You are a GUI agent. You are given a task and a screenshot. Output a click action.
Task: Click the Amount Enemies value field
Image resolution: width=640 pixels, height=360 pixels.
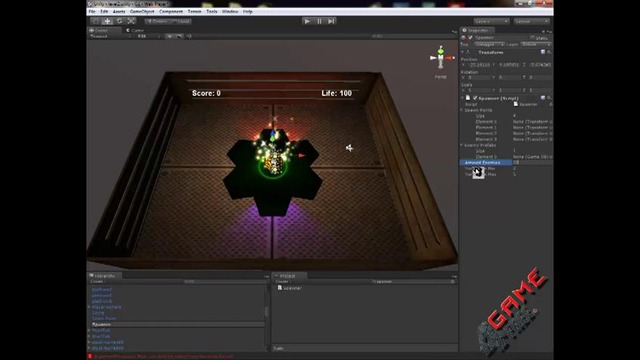point(532,162)
